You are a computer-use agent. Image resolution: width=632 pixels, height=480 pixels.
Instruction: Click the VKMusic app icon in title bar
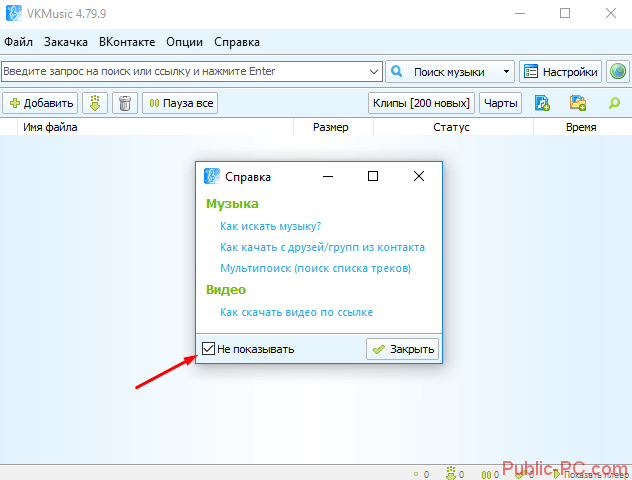(14, 13)
